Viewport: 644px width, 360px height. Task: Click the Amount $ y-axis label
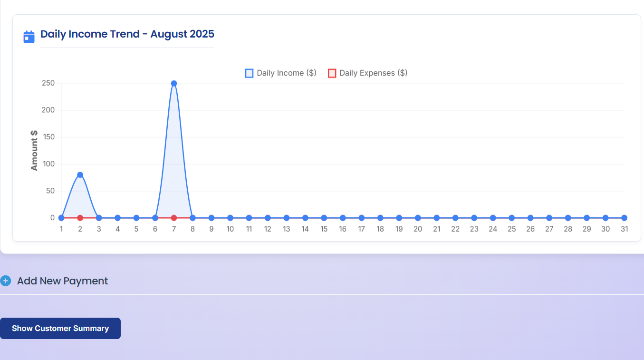34,150
